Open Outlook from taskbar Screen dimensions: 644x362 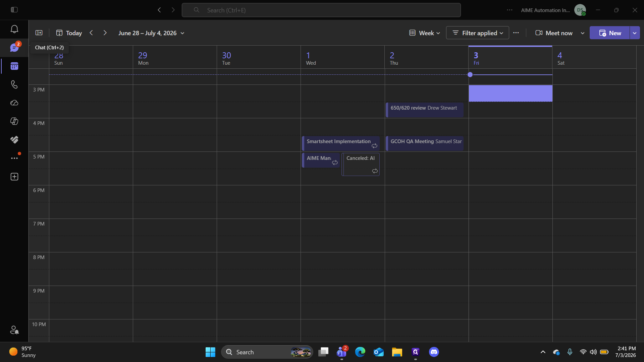coord(379,352)
